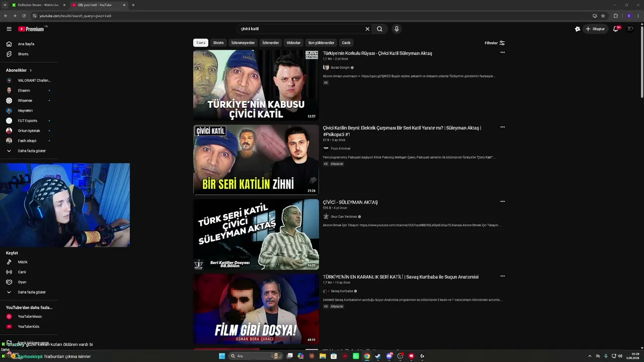Screen dimensions: 644x362
Task: Open YouTube Music from the sidebar
Action: coord(30,317)
